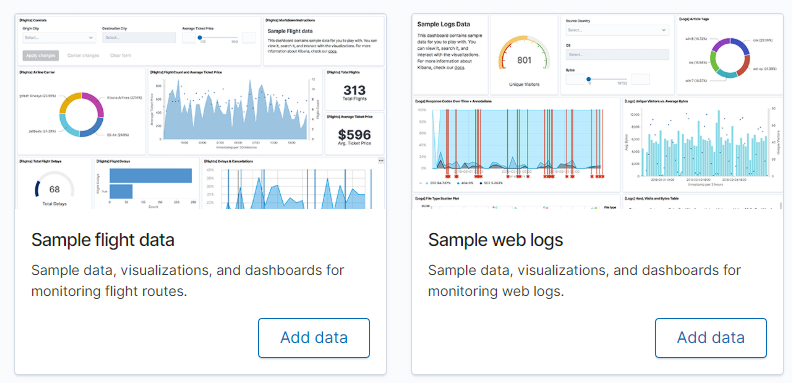Click the Sample Logs Data heading
The width and height of the screenshot is (792, 383).
pos(444,24)
